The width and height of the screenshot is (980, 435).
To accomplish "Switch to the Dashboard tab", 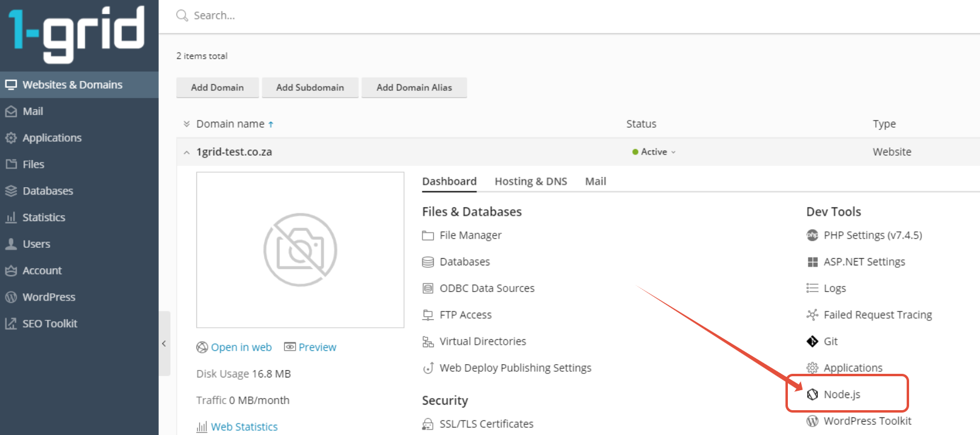I will [449, 181].
